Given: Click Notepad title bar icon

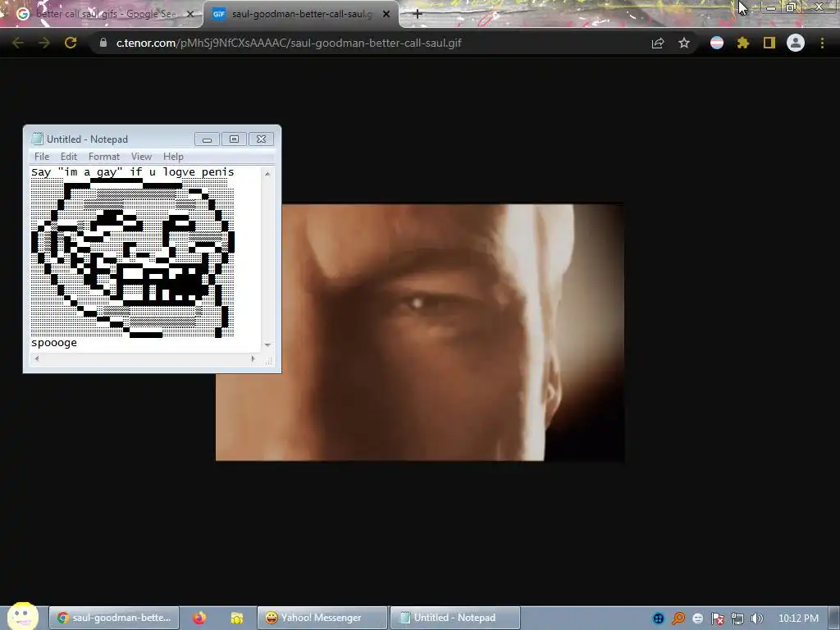Looking at the screenshot, I should [37, 139].
